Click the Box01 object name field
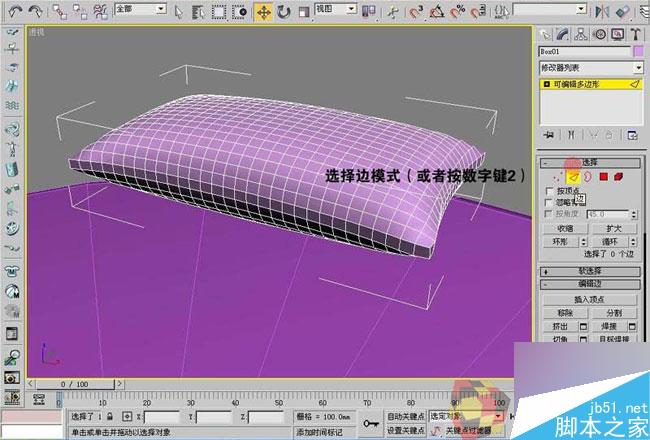Screen dimensions: 650x440 click(x=585, y=52)
